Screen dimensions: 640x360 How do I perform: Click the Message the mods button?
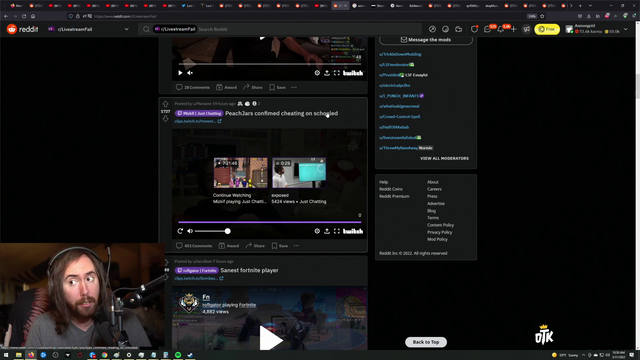tap(426, 40)
